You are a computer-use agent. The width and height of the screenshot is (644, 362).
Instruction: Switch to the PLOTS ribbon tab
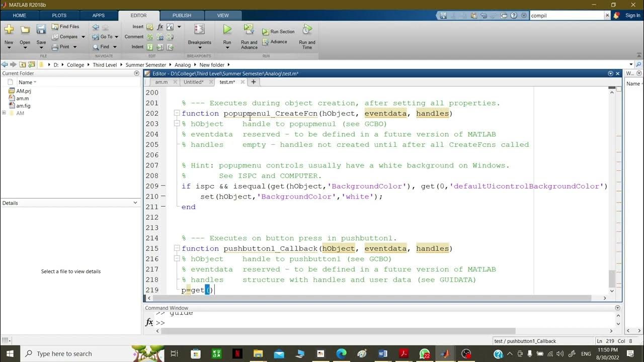click(x=59, y=16)
